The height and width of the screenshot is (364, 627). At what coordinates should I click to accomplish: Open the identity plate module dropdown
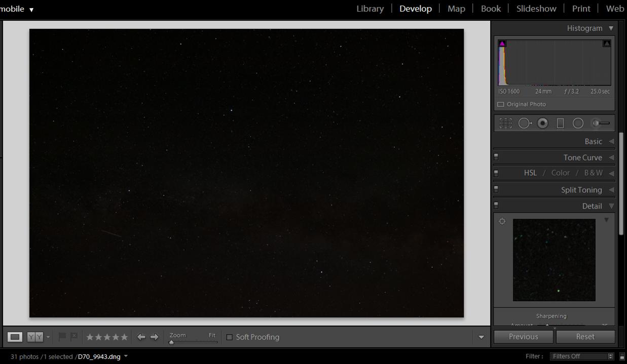click(31, 10)
